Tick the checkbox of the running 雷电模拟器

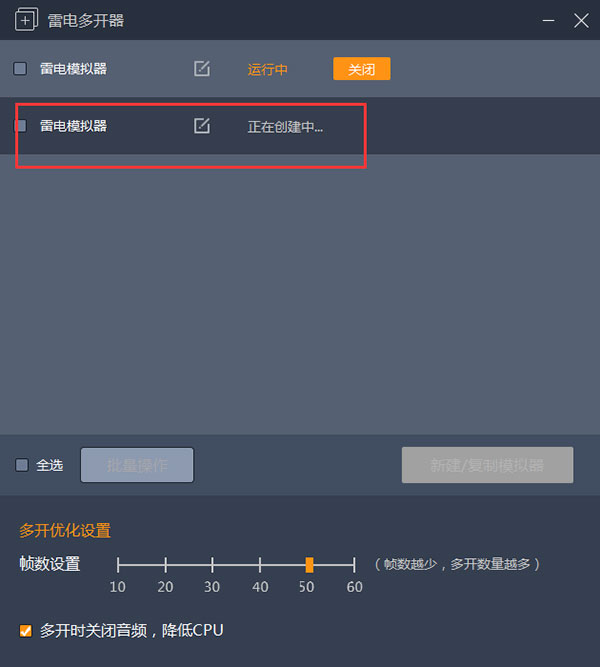pyautogui.click(x=20, y=68)
